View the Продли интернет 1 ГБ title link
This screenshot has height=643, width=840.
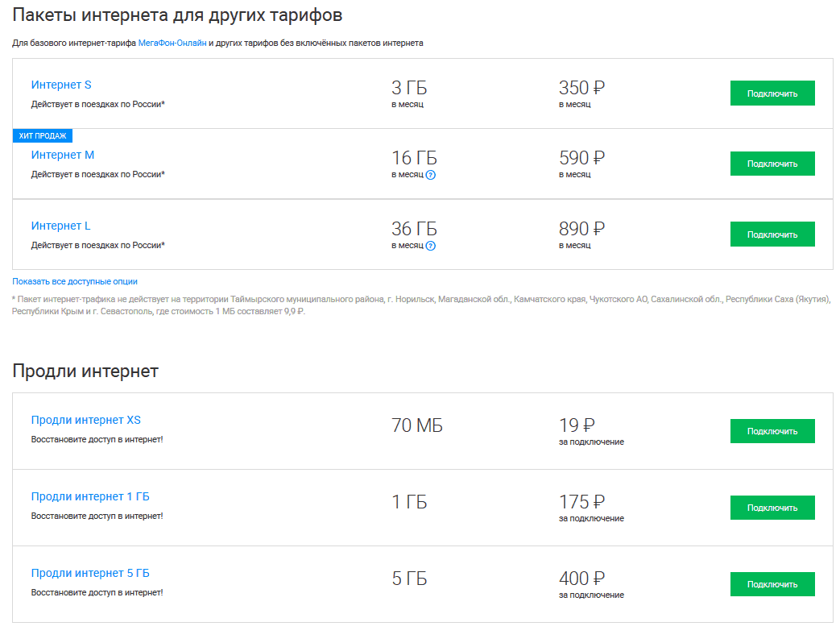coord(90,496)
